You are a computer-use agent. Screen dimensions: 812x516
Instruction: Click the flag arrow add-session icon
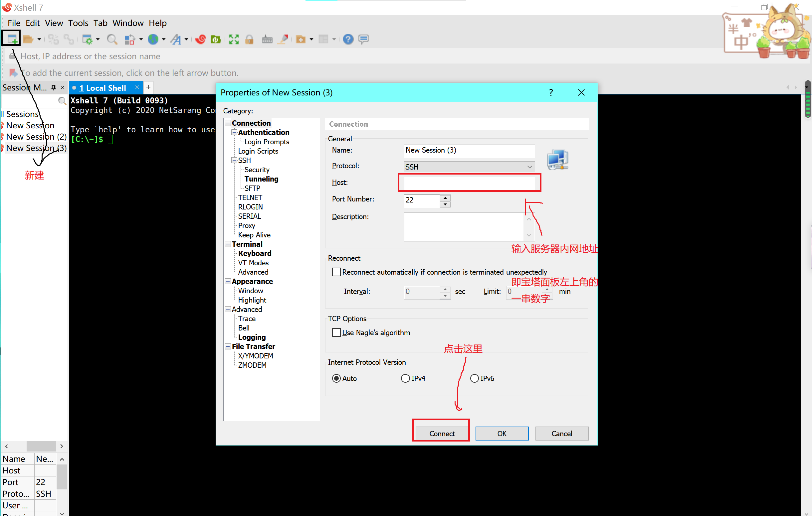click(x=13, y=73)
